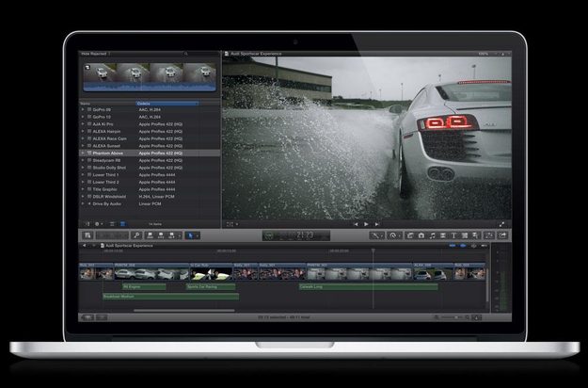Sort by the Name column header
Image resolution: width=588 pixels, height=388 pixels.
(107, 104)
